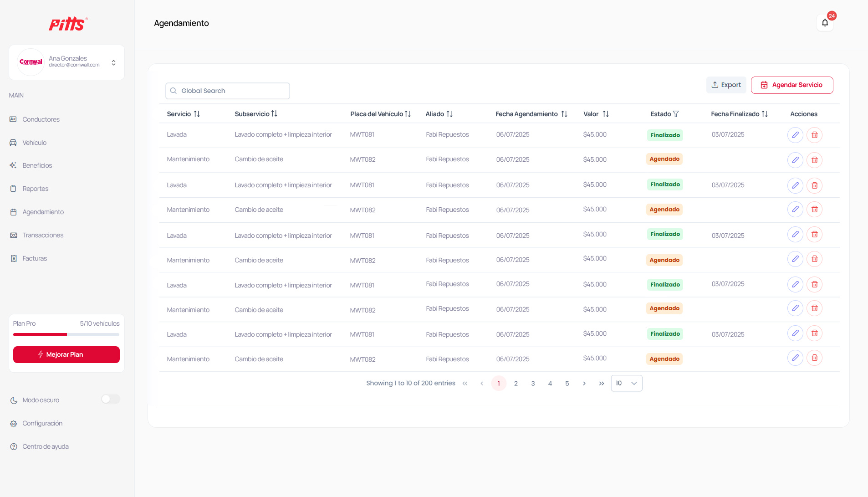Open the rows-per-page dropdown showing 10

(x=626, y=384)
